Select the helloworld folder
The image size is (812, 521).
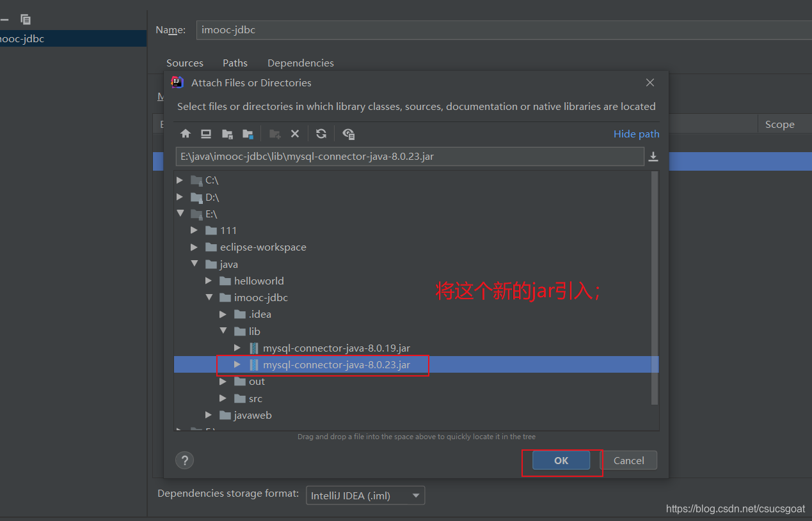259,281
